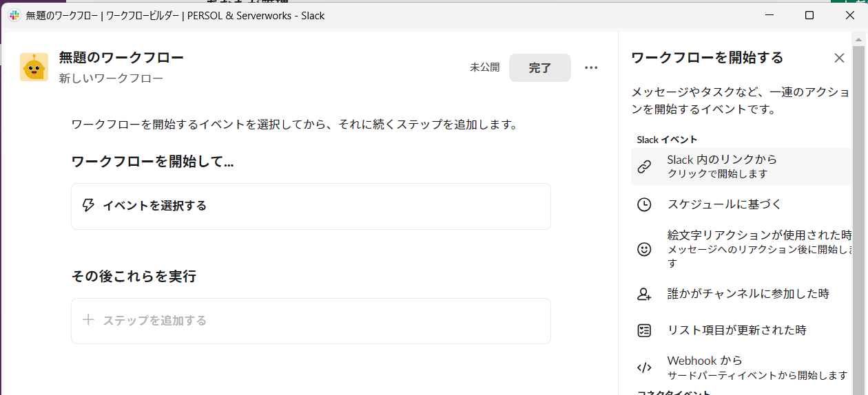868x395 pixels.
Task: Select Slack 内のリンクから event option
Action: pyautogui.click(x=741, y=167)
